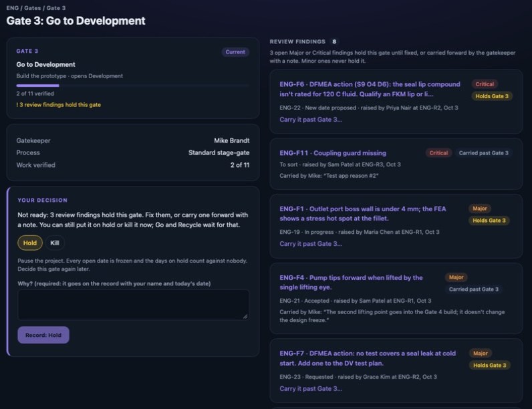Select the Kill decision option
This screenshot has height=409, width=532.
55,243
